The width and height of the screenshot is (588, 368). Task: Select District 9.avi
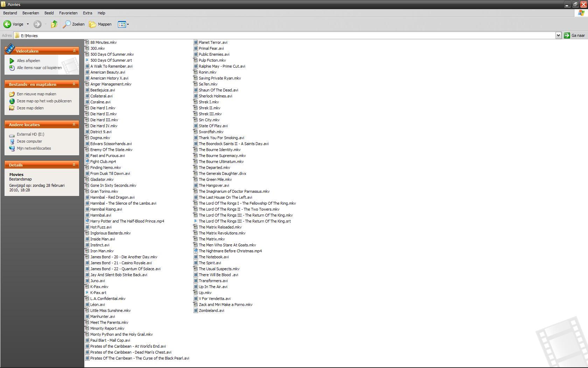(x=101, y=132)
